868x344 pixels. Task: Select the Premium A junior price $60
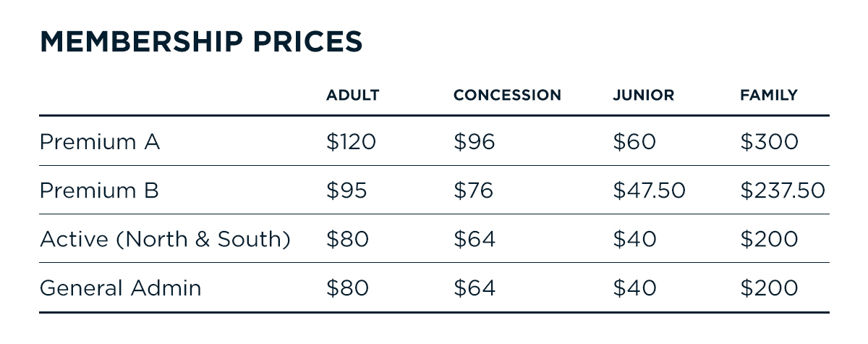(634, 141)
